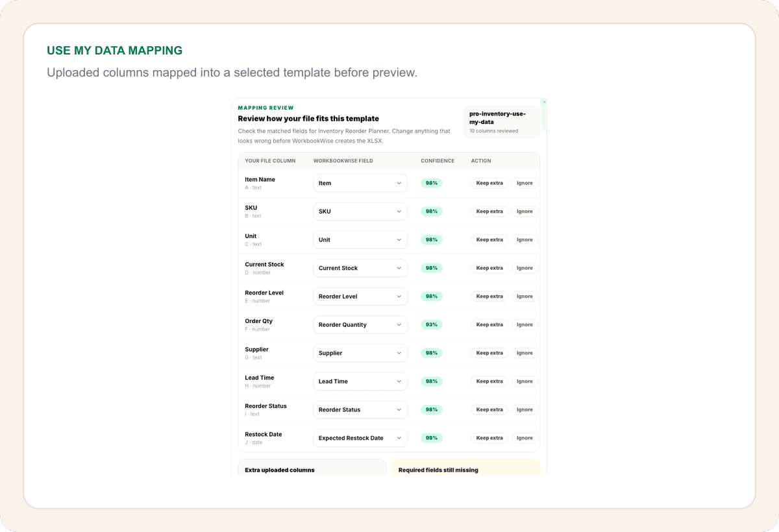Open the SKU field dropdown
This screenshot has width=779, height=532.
click(360, 212)
